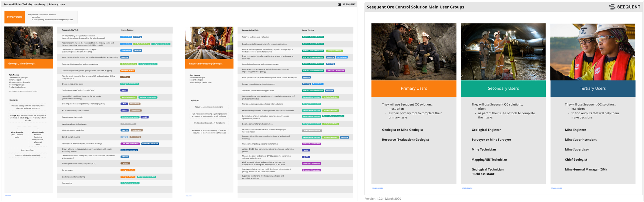644x202 pixels.
Task: Select the green Secondary Users banner
Action: click(503, 88)
